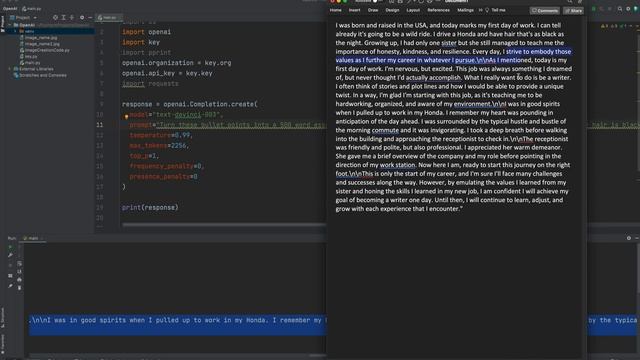Expand the venv folder in project tree
This screenshot has width=640, height=360.
(x=16, y=31)
